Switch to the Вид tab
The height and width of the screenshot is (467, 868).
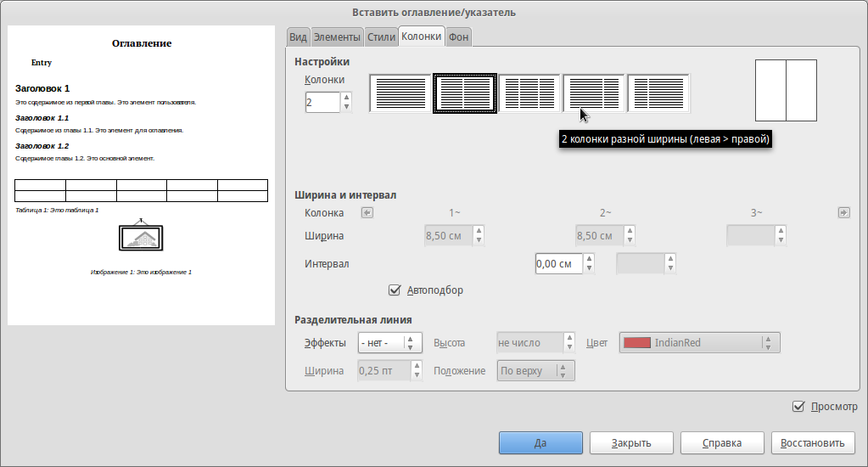click(x=299, y=37)
